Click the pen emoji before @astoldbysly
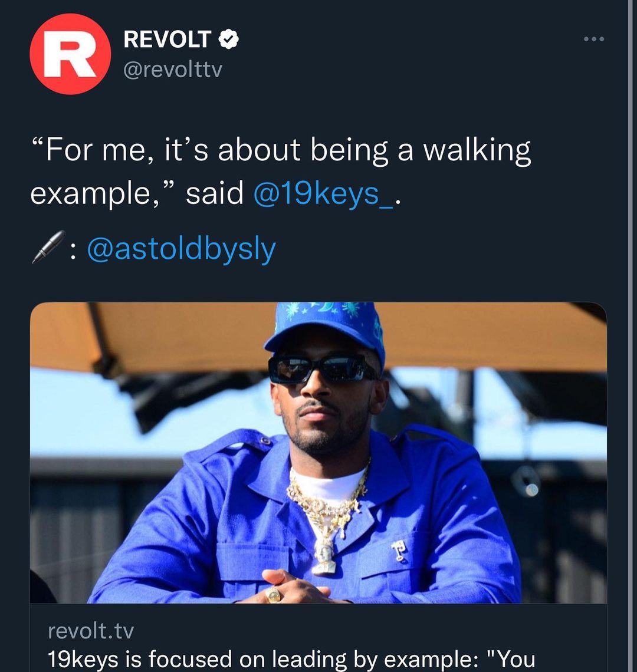Viewport: 637px width, 672px height. pyautogui.click(x=48, y=247)
